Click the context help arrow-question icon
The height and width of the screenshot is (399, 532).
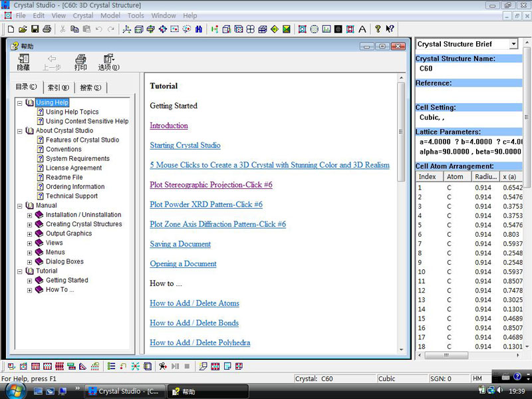pos(390,29)
